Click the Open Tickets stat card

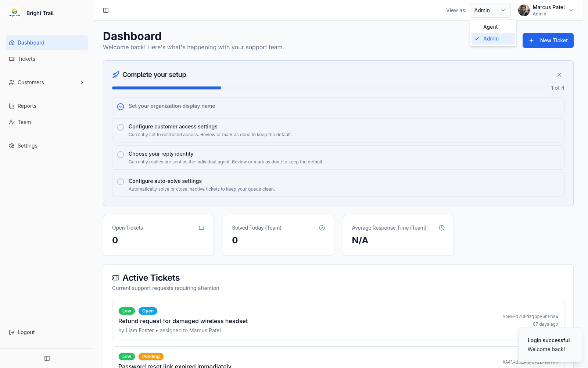(158, 235)
